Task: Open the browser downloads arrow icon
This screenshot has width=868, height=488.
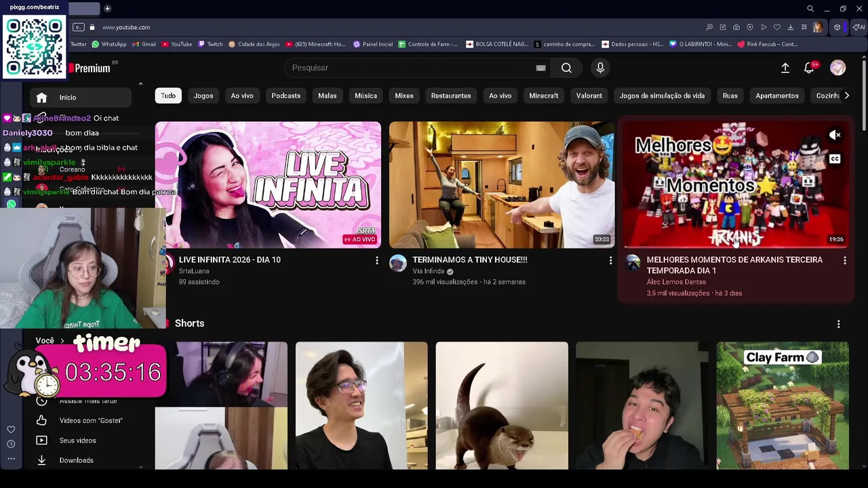Action: [x=791, y=27]
